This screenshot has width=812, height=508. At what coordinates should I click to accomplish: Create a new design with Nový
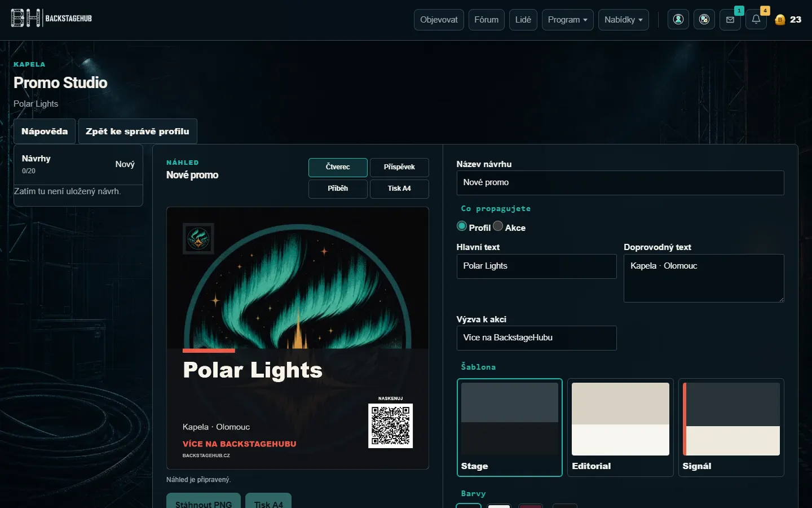[125, 164]
